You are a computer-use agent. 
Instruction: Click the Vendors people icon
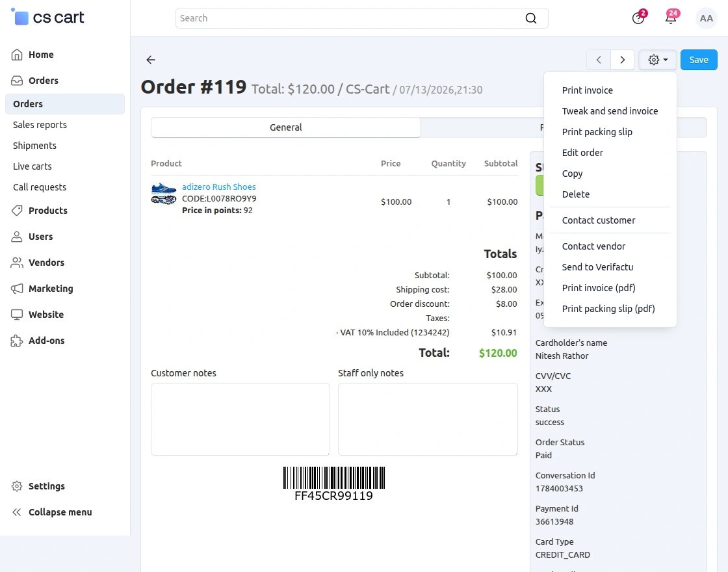[x=17, y=263]
